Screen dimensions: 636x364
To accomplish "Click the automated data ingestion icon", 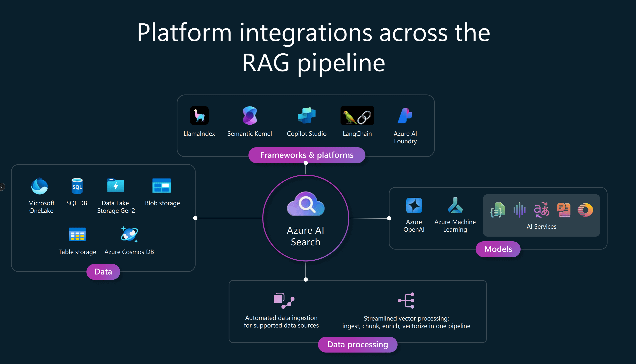I will (x=284, y=300).
